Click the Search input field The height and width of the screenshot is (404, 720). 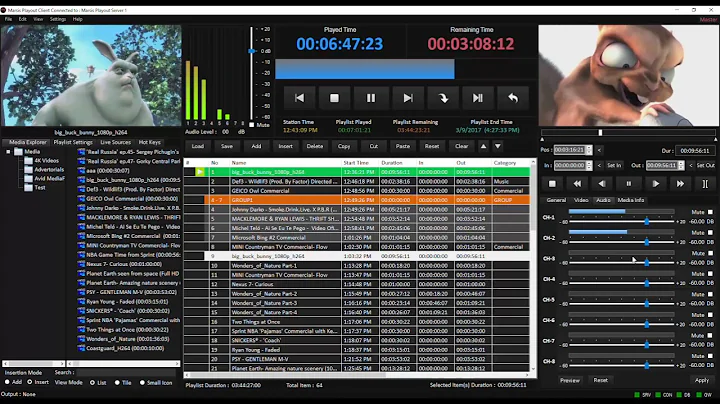(128, 373)
